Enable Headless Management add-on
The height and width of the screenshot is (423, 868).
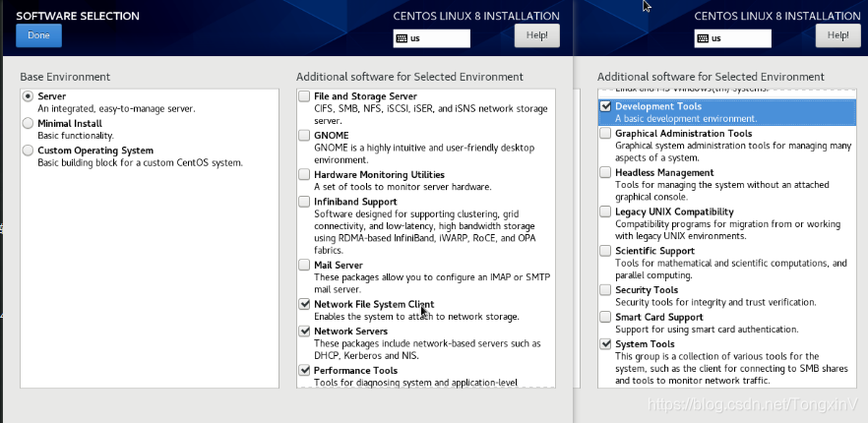[x=605, y=172]
